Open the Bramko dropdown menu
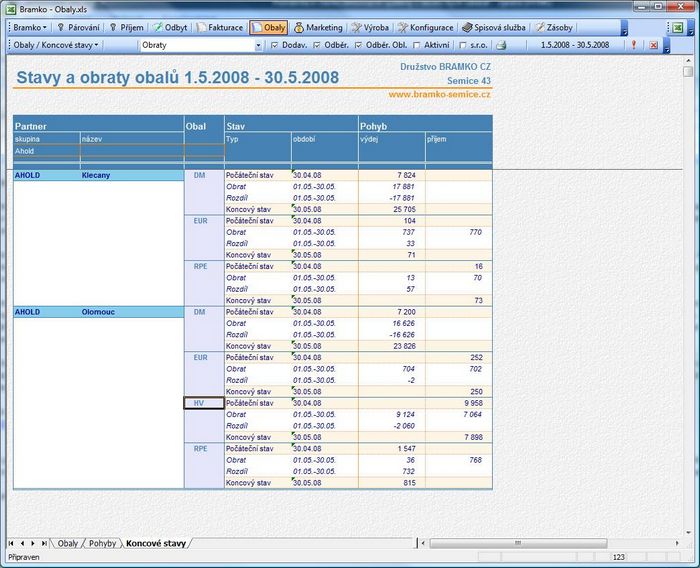 tap(29, 28)
